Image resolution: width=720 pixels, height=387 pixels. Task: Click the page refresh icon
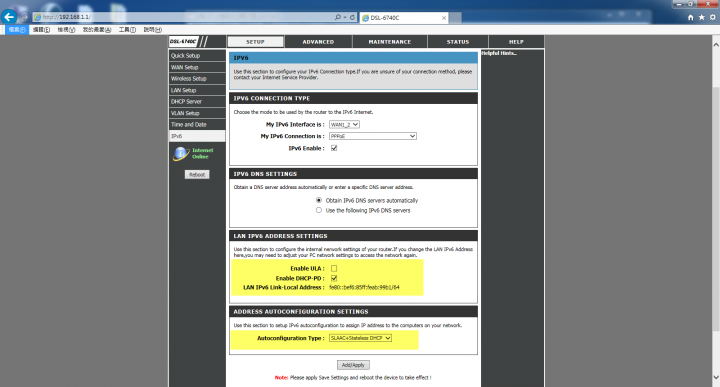pyautogui.click(x=352, y=17)
